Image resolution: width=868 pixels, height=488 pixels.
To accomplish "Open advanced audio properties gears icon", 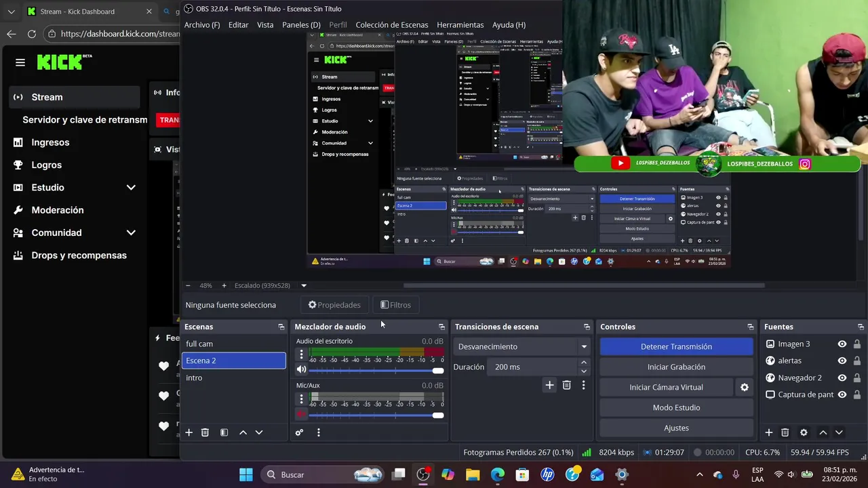I will (x=299, y=432).
